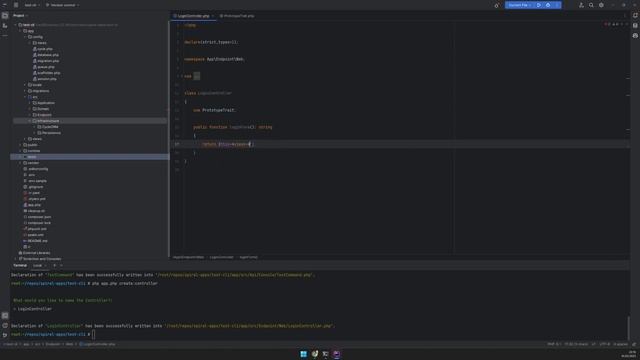Open terminal tab options dropdown arrow

pos(61,265)
